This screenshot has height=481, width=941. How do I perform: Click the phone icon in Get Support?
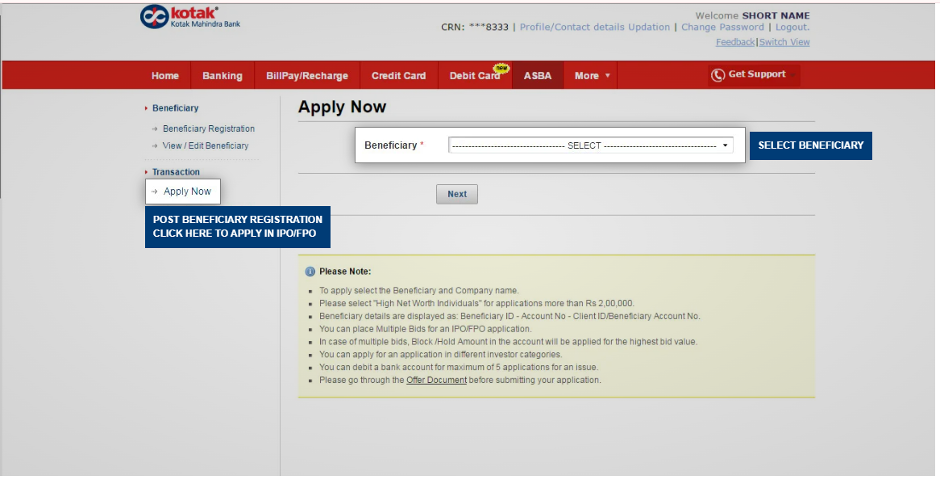pos(717,75)
